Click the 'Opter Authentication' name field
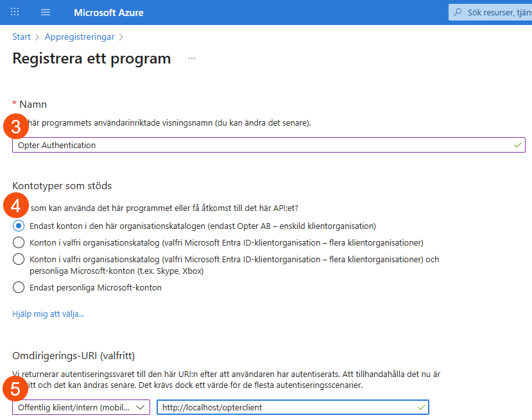Image resolution: width=532 pixels, height=420 pixels. (257, 145)
